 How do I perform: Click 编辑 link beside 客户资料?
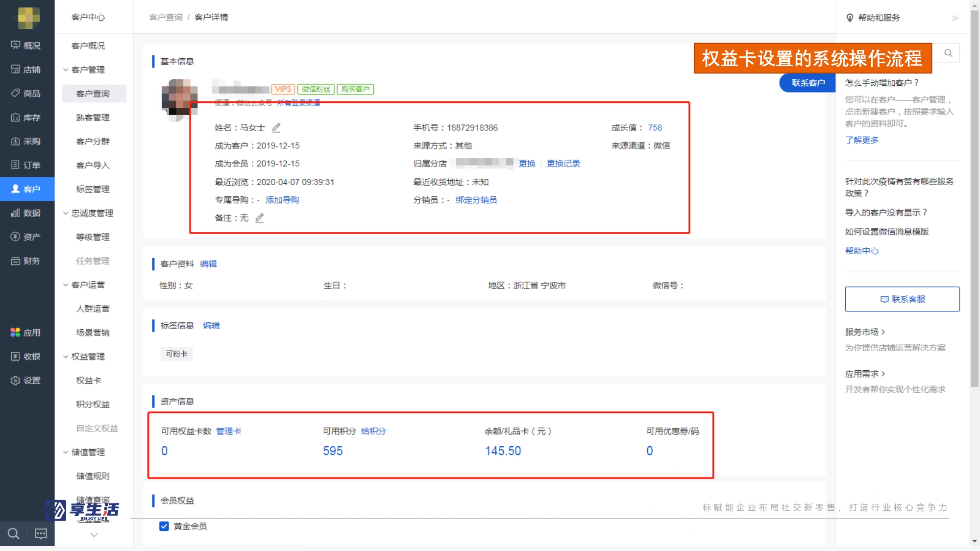208,264
